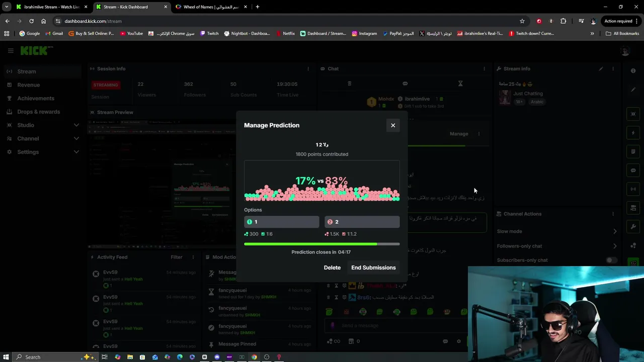Open Session Info options menu
This screenshot has width=644, height=362.
pos(308,68)
